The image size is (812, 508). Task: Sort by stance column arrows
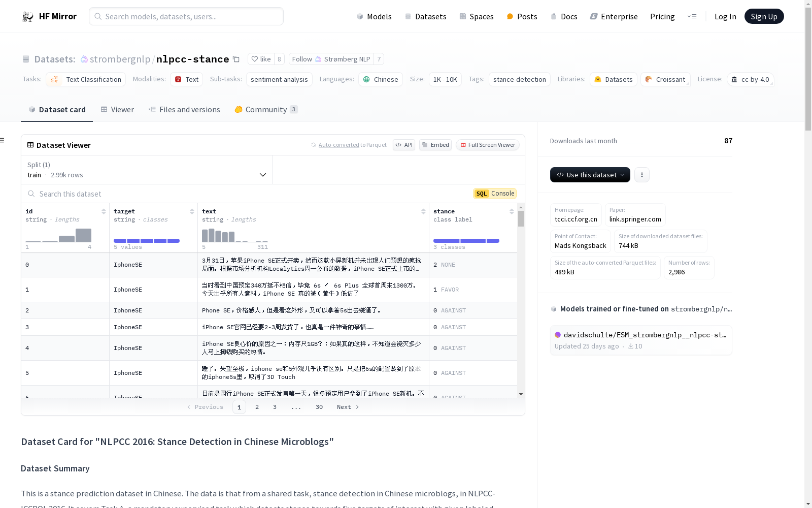(512, 211)
